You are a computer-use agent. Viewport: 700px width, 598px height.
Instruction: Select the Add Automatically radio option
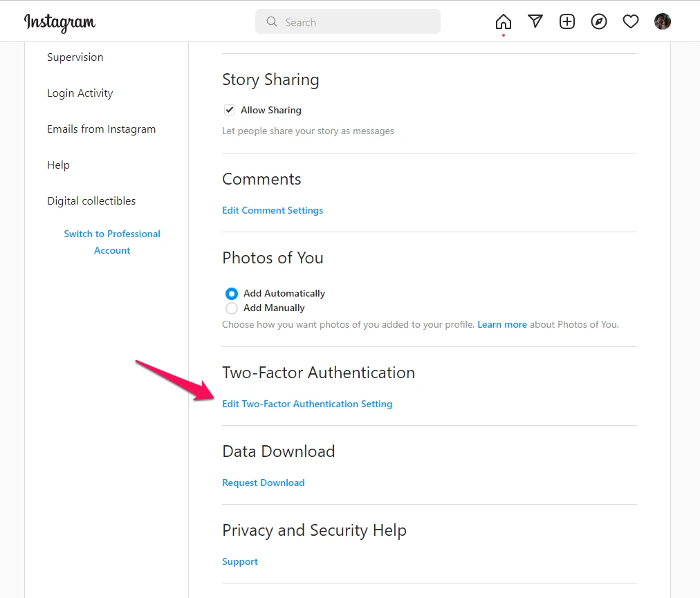(232, 293)
